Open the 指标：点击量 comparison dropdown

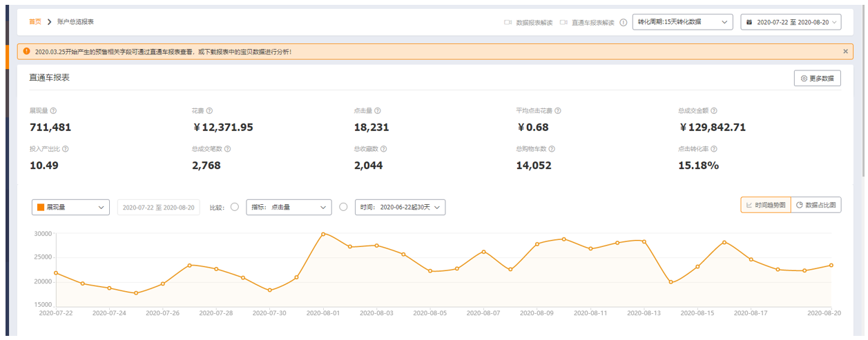(x=289, y=207)
